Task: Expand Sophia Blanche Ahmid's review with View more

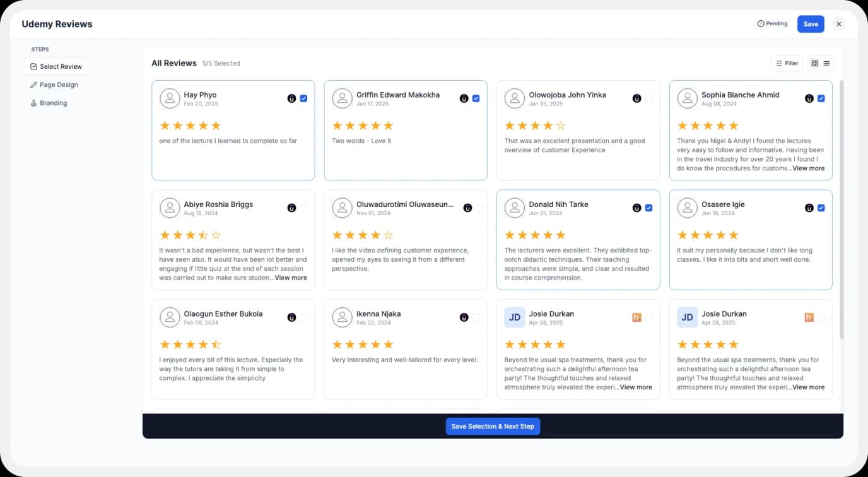Action: (808, 168)
